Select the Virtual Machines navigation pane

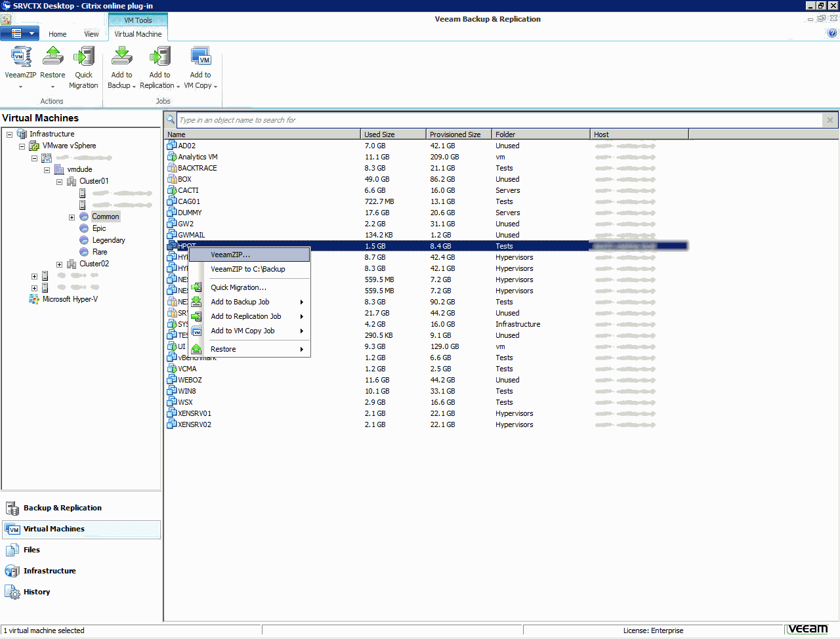(81, 529)
